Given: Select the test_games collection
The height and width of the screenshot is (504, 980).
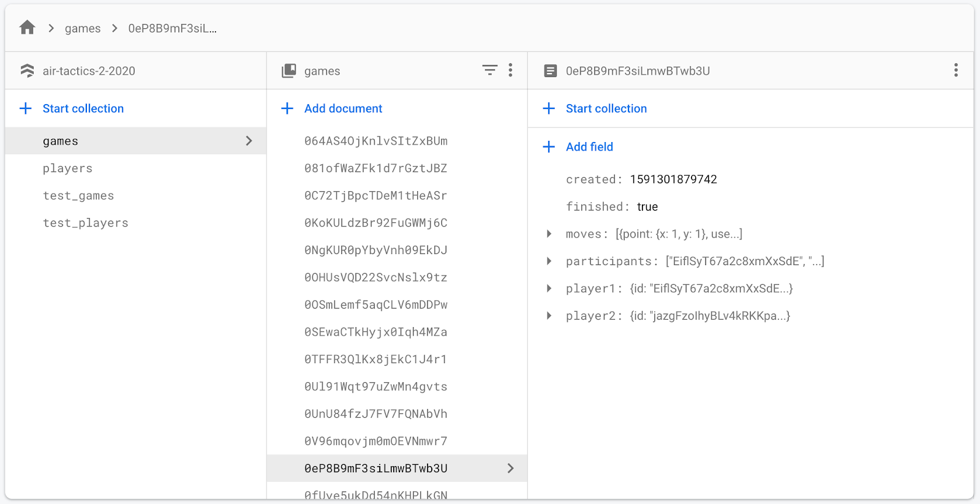Looking at the screenshot, I should point(78,196).
